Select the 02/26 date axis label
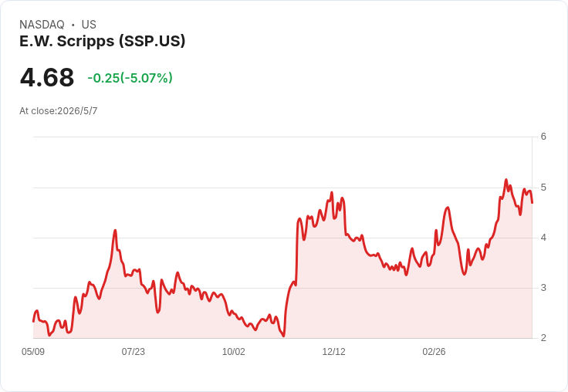Viewport: 568px width, 392px height. (434, 351)
